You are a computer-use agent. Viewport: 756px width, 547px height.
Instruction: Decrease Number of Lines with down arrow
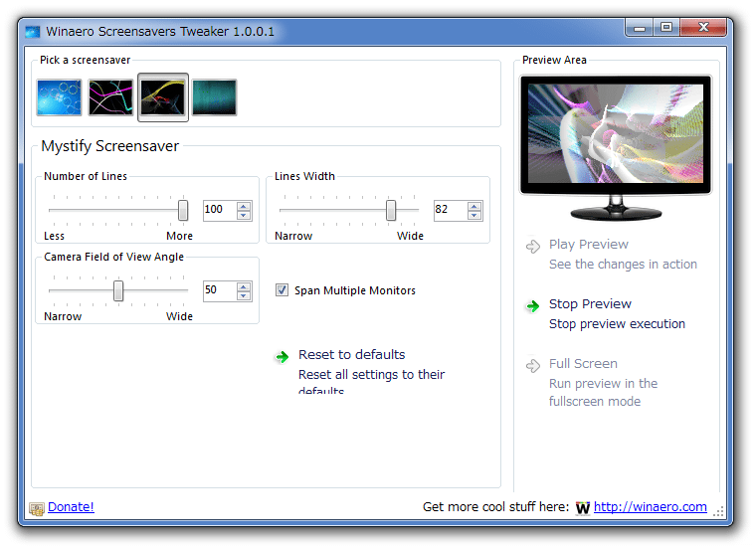pos(244,216)
